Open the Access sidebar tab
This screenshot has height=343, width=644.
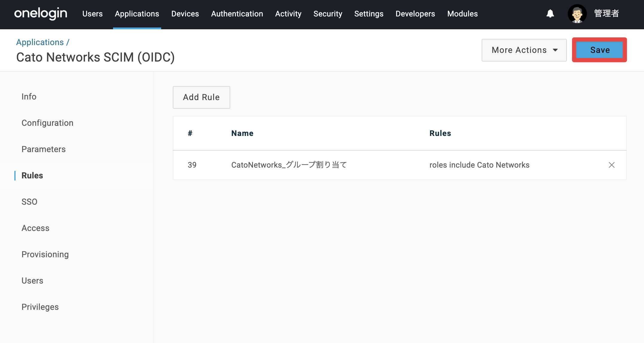tap(35, 228)
